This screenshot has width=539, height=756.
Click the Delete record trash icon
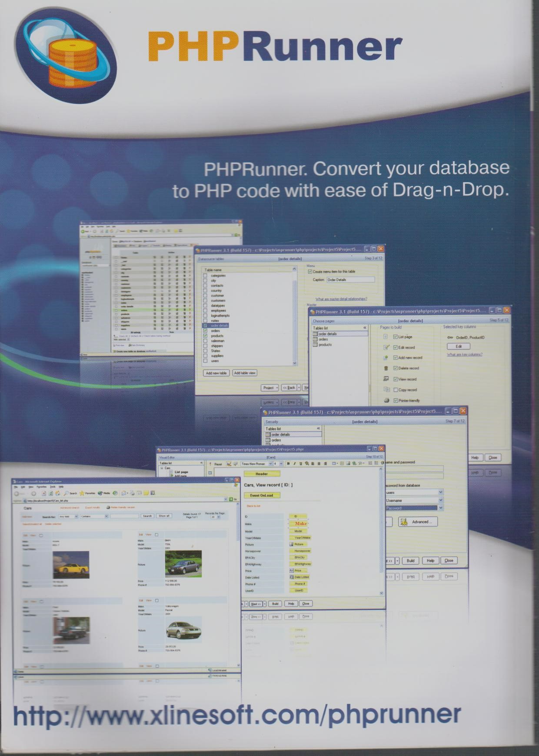tap(386, 368)
